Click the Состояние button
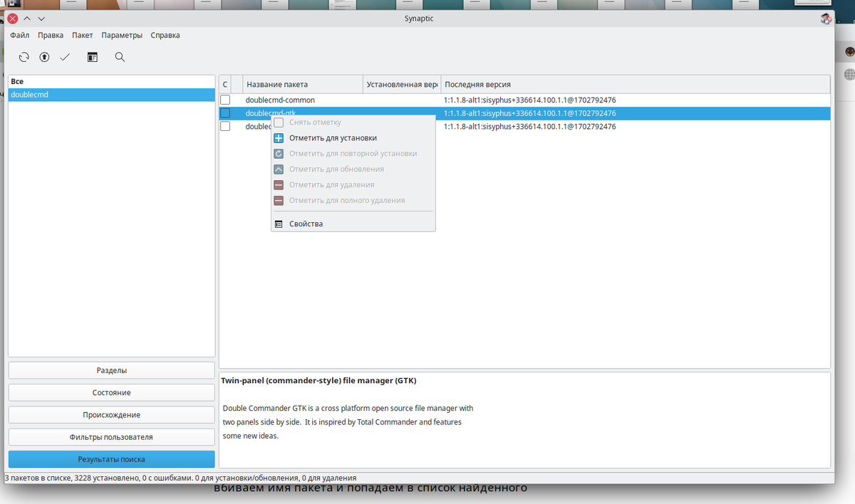 click(112, 392)
